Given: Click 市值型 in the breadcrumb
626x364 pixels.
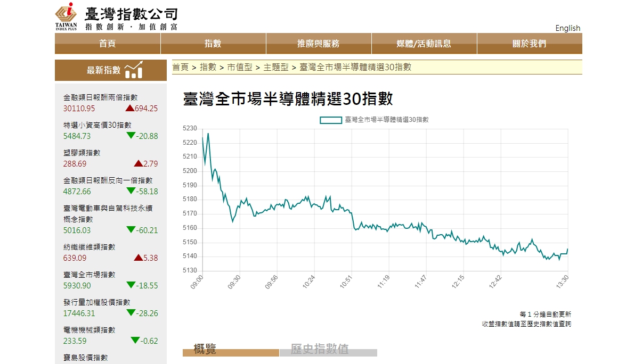Looking at the screenshot, I should [x=239, y=67].
